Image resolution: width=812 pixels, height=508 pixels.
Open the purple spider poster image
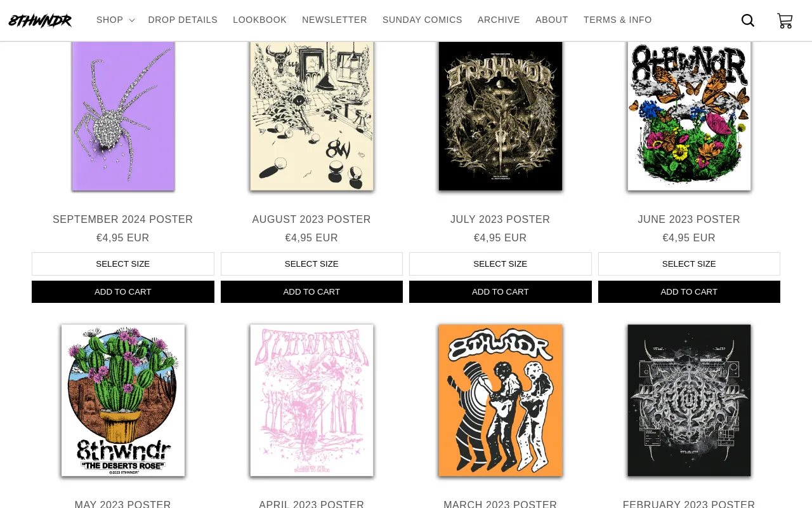[123, 116]
